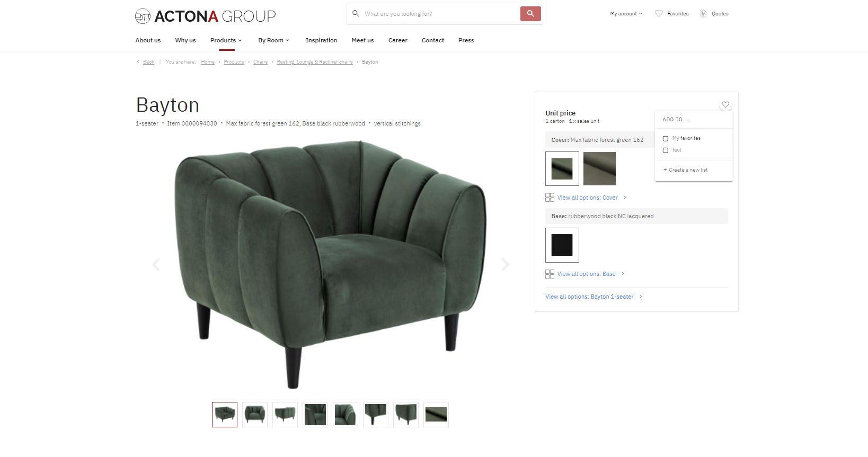Select the black rubberwood base swatch

(x=562, y=245)
